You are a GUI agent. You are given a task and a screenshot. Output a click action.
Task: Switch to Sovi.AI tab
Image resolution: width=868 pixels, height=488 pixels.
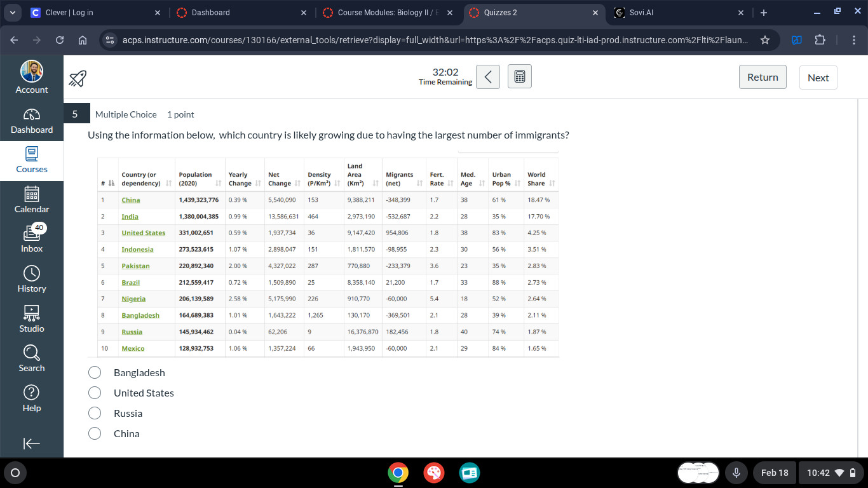(x=679, y=13)
